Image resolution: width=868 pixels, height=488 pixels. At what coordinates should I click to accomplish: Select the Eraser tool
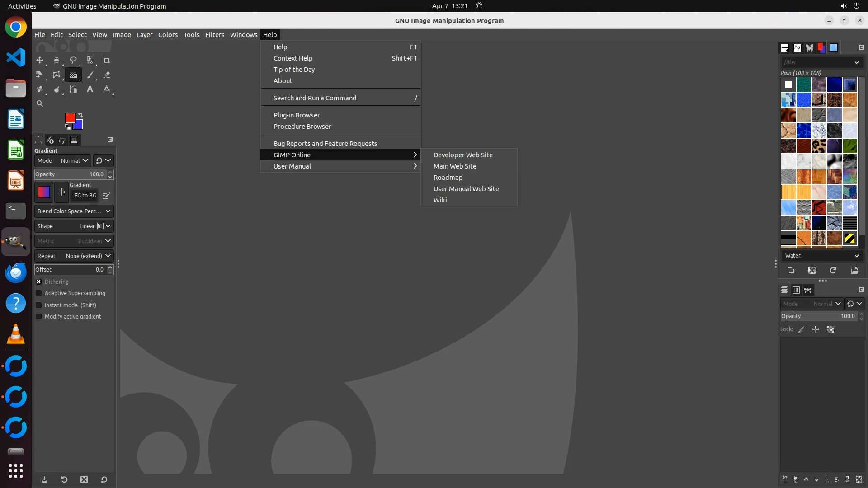click(107, 75)
